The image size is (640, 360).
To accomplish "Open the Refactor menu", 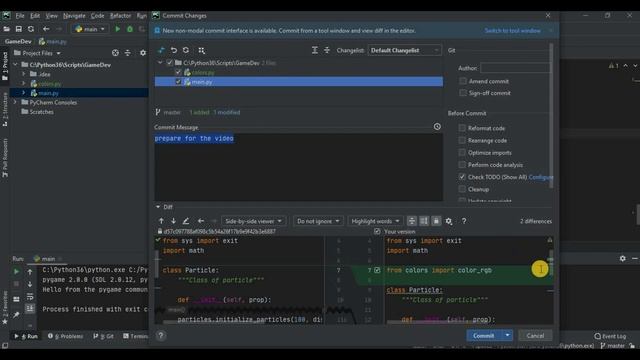I will point(120,16).
